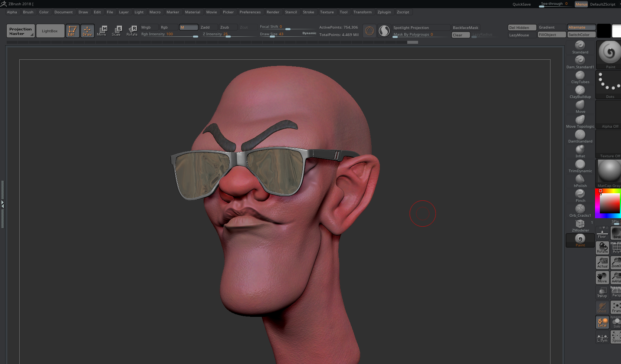Image resolution: width=621 pixels, height=364 pixels.
Task: Enable BackfaceMask
Action: point(466,27)
